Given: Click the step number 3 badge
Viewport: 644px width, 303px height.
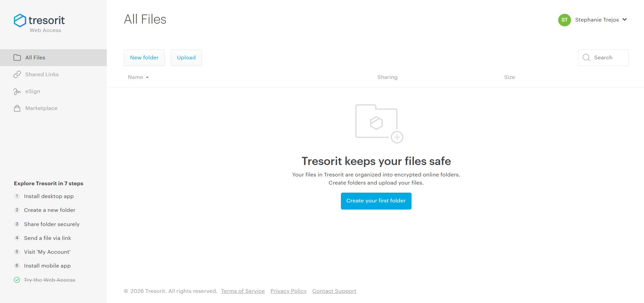Looking at the screenshot, I should coord(17,224).
